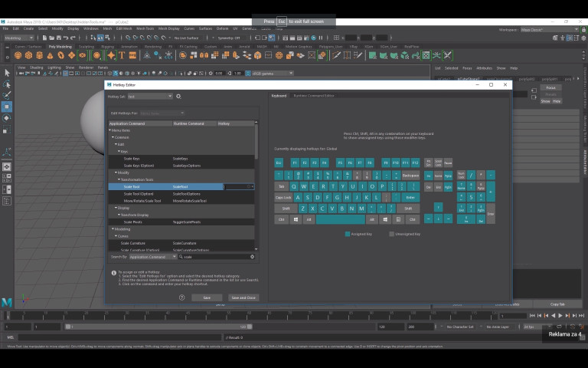This screenshot has width=588, height=368.
Task: Open the sRGB gamma view transform dropdown
Action: 273,74
